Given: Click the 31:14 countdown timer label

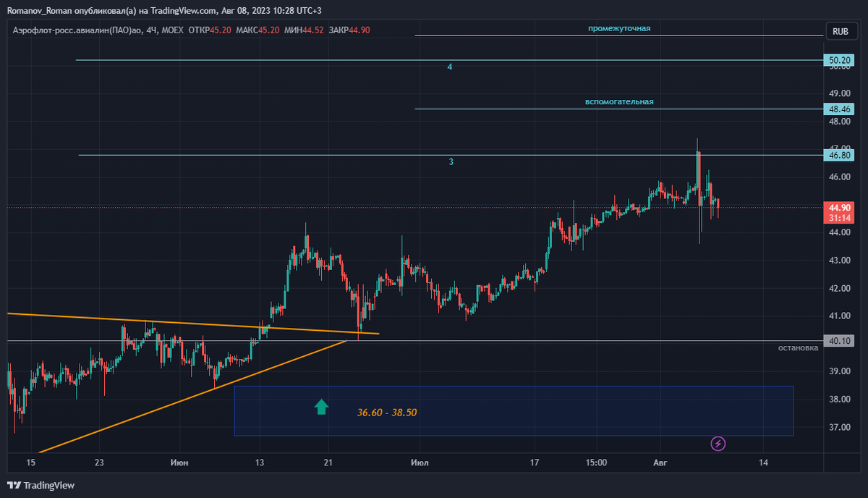Looking at the screenshot, I should pos(840,218).
